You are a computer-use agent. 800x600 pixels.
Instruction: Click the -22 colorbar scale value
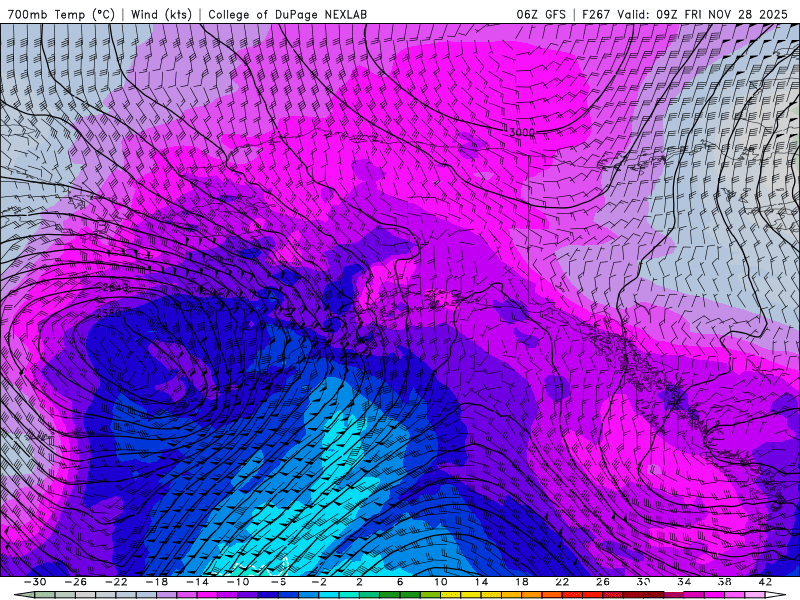[x=116, y=582]
